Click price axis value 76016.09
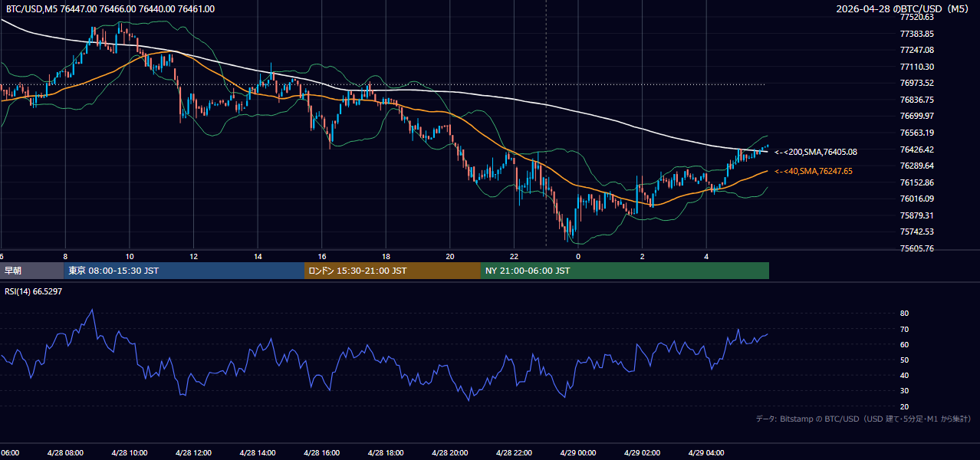Screen dimensions: 980x460 [917, 199]
